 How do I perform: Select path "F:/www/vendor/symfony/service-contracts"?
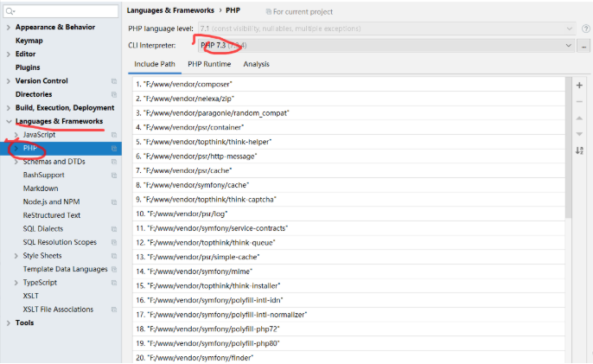(x=348, y=228)
